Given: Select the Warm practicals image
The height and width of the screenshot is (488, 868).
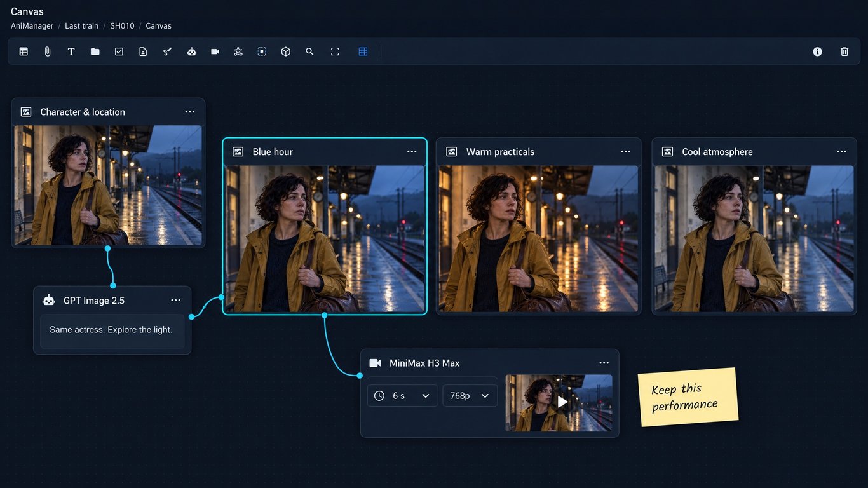Looking at the screenshot, I should coord(539,239).
